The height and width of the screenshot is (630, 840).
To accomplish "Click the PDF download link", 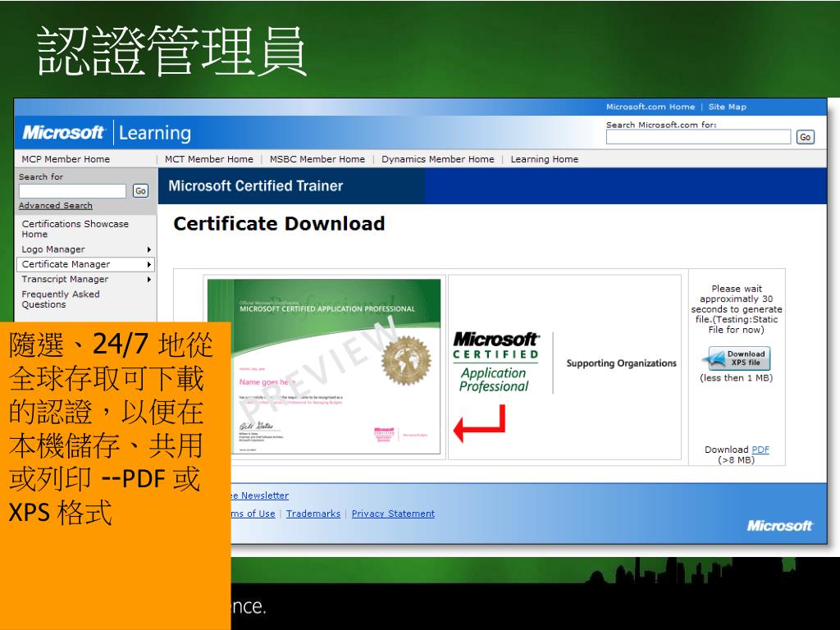I will tap(760, 450).
